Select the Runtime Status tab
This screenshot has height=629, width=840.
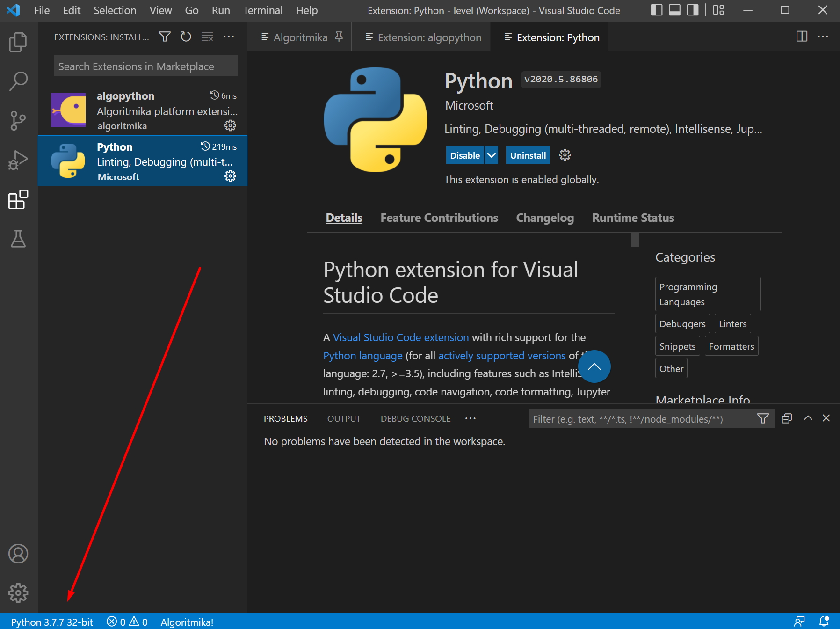(633, 218)
